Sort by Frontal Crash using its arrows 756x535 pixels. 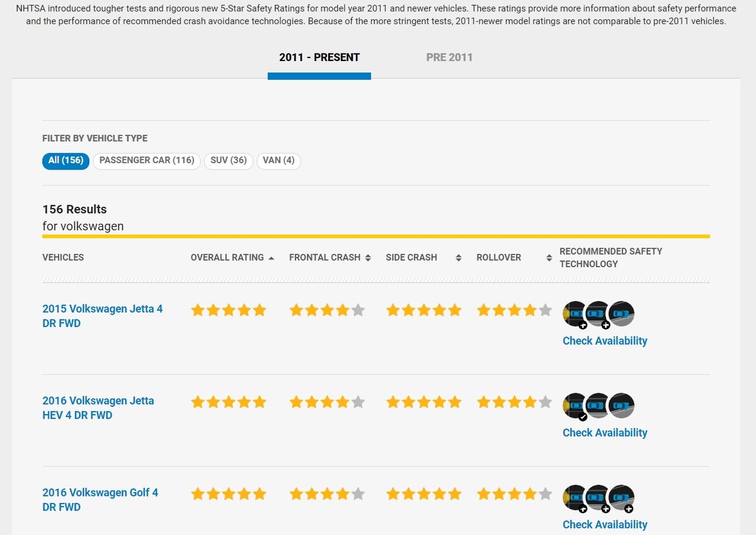(368, 258)
